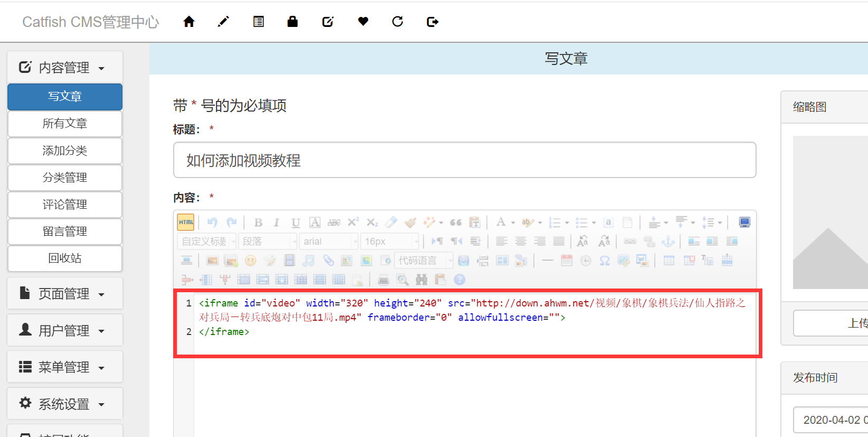Go to 回收站 in sidebar

[64, 258]
